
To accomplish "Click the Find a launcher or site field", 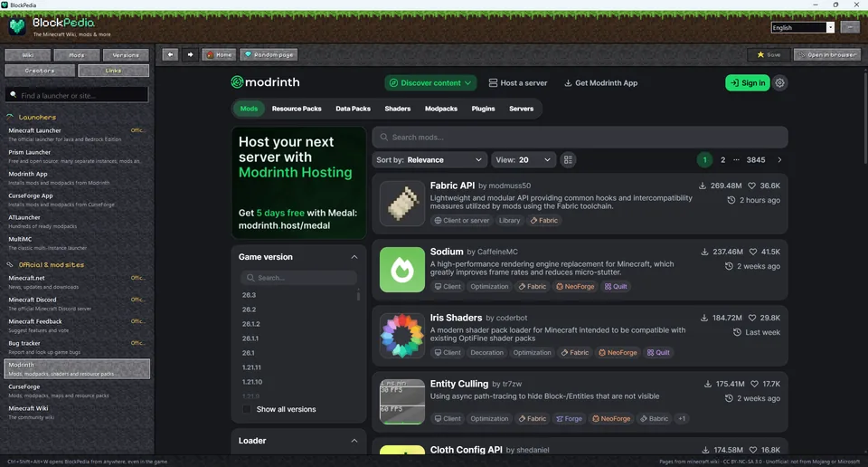I will (x=77, y=95).
